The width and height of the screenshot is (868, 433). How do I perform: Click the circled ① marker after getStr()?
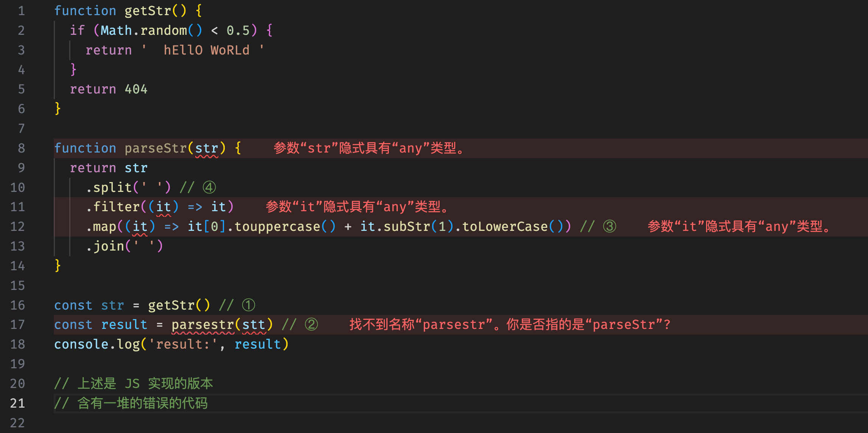(248, 304)
